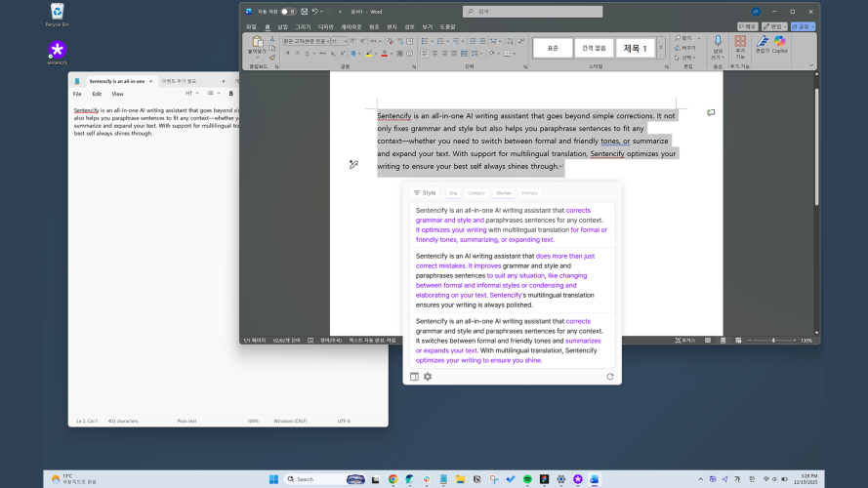Click the Editor pen icon in ribbon
Screen dimensions: 868x488
763,42
